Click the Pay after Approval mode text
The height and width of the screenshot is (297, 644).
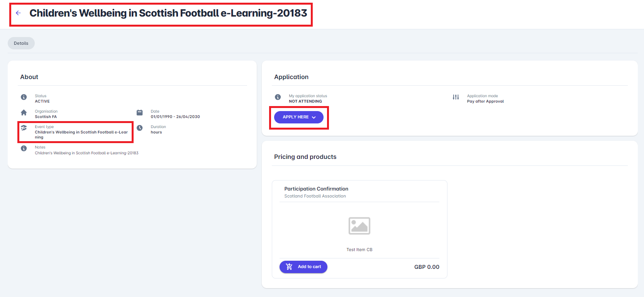tap(485, 101)
